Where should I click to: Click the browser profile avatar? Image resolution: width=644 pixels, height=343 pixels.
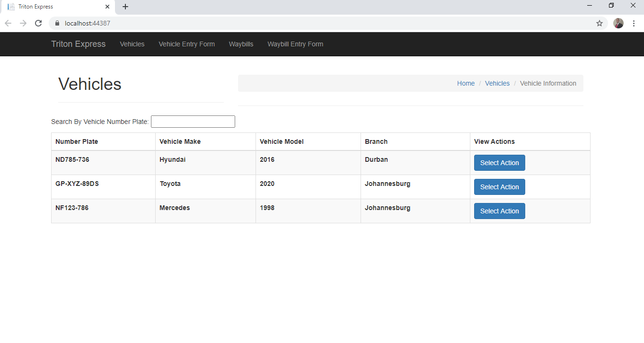(618, 23)
